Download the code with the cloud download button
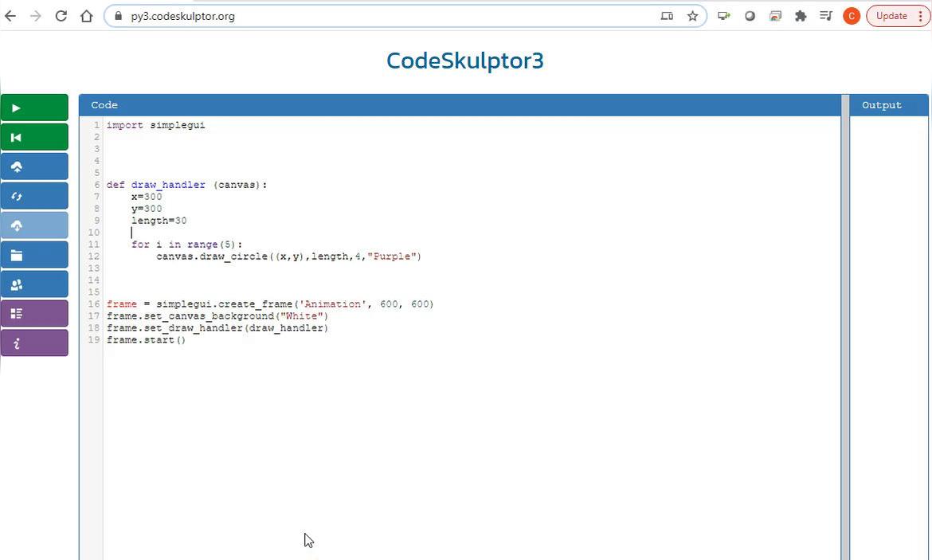 point(33,225)
